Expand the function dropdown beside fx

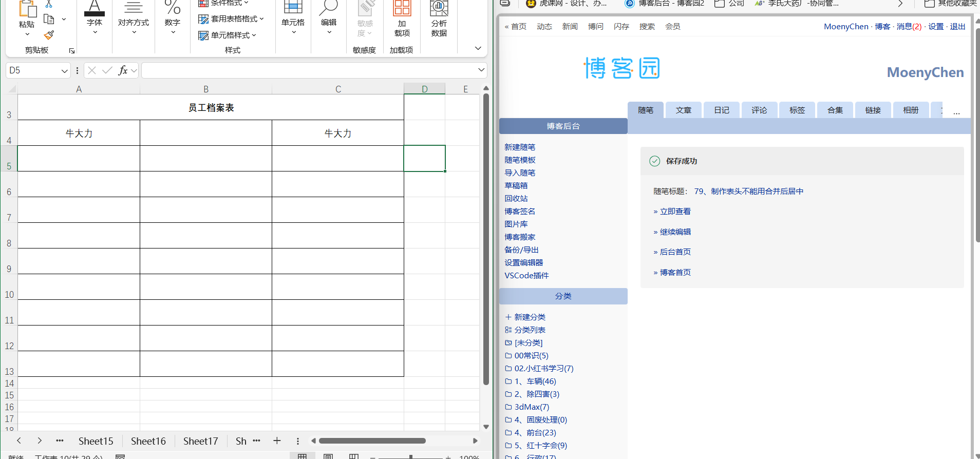pos(134,70)
